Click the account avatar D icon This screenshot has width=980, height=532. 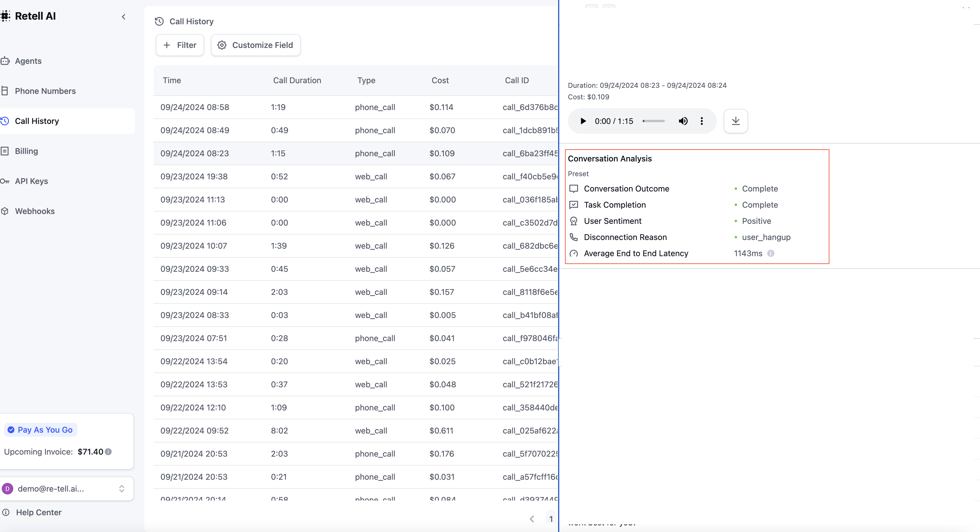pyautogui.click(x=7, y=489)
